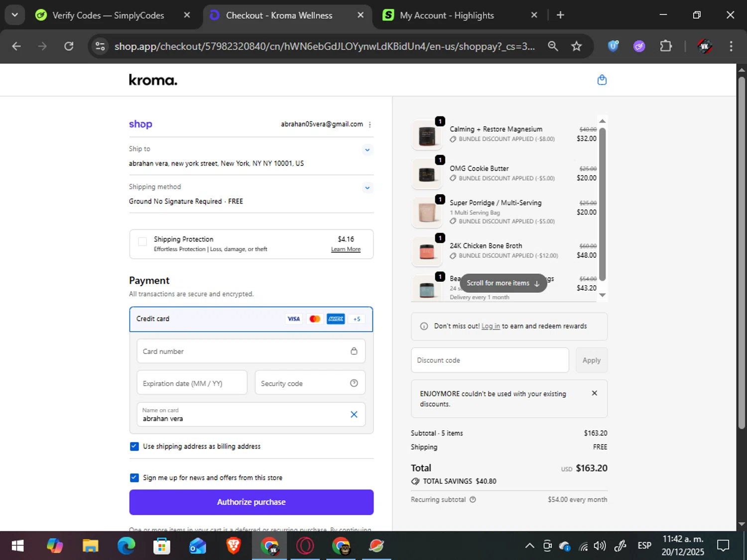Uncheck Sign me up for news and offers
This screenshot has width=747, height=560.
(134, 477)
